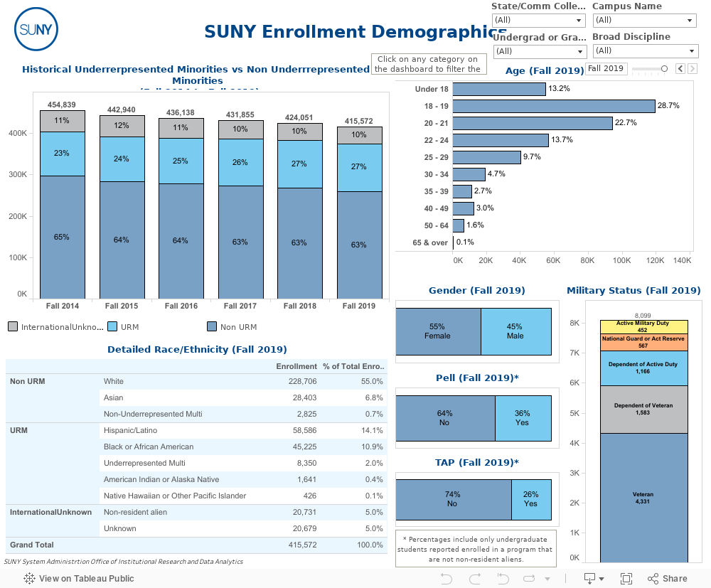Open the State/Comm College filter dropdown
Viewport: 711px width, 588px height.
538,21
